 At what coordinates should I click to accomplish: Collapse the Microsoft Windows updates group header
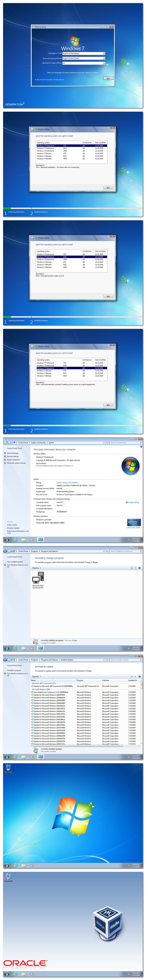click(x=41, y=689)
